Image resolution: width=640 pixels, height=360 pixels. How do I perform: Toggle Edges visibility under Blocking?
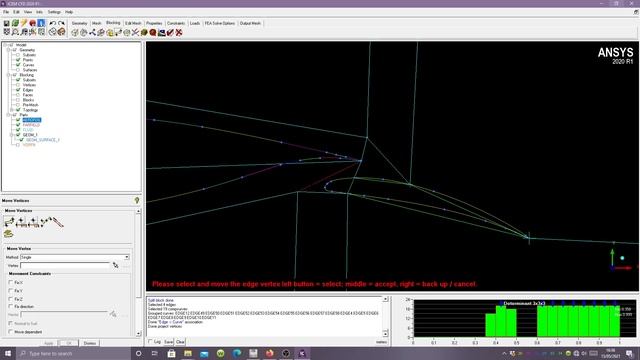click(18, 90)
